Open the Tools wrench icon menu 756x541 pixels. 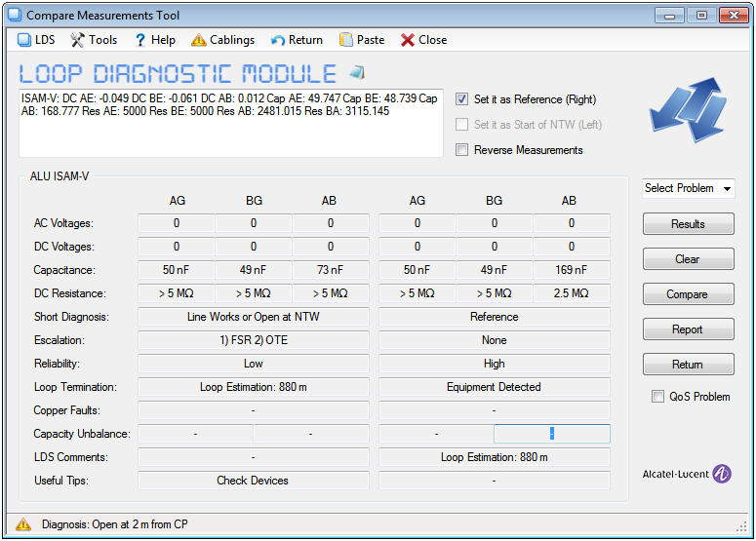tap(77, 40)
